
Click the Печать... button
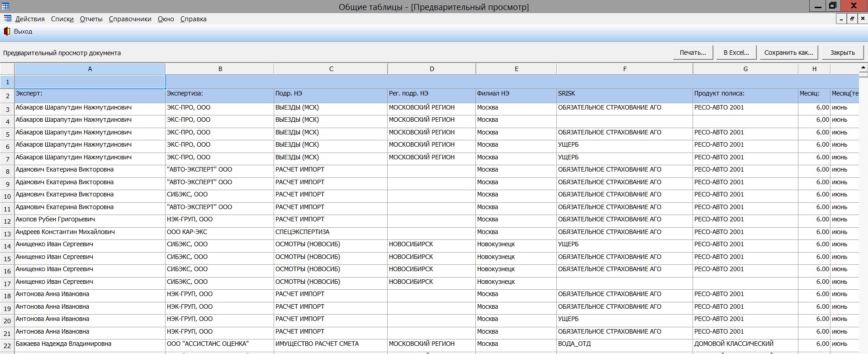(x=693, y=53)
